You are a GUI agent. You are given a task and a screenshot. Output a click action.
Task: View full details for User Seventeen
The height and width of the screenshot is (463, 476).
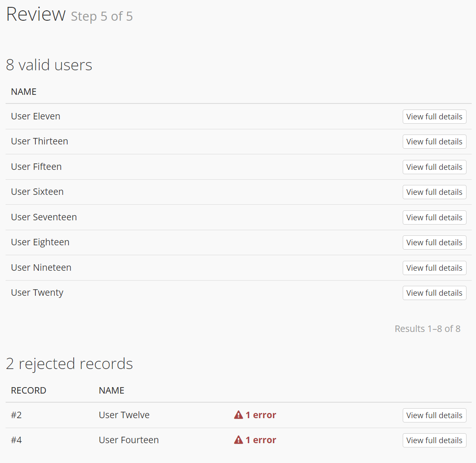pyautogui.click(x=434, y=217)
